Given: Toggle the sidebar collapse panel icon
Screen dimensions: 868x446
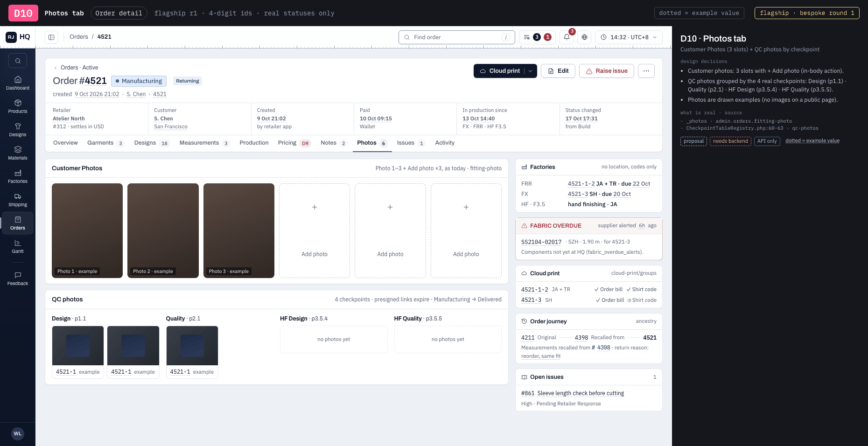Looking at the screenshot, I should pos(51,37).
